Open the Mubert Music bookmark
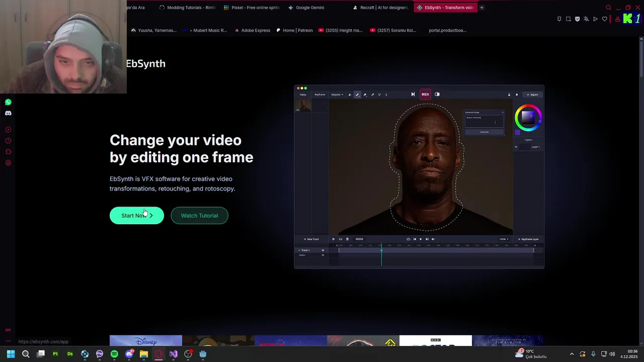The width and height of the screenshot is (644, 362). pos(205,30)
